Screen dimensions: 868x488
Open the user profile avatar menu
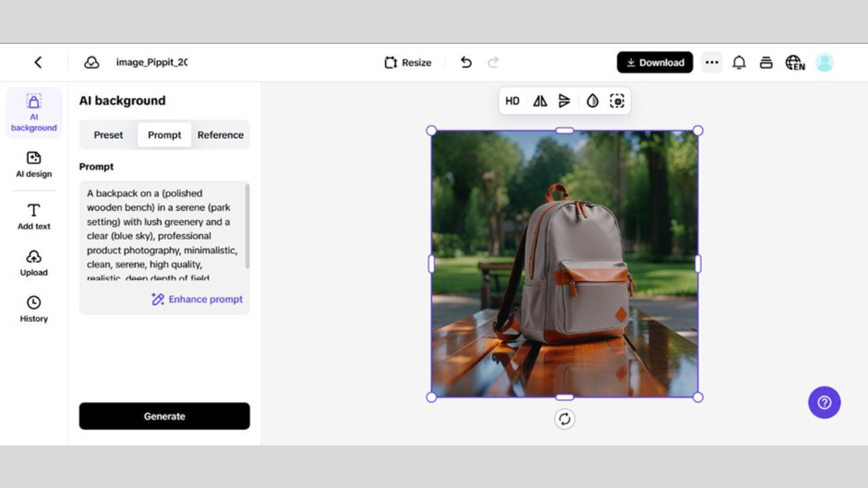click(x=824, y=62)
